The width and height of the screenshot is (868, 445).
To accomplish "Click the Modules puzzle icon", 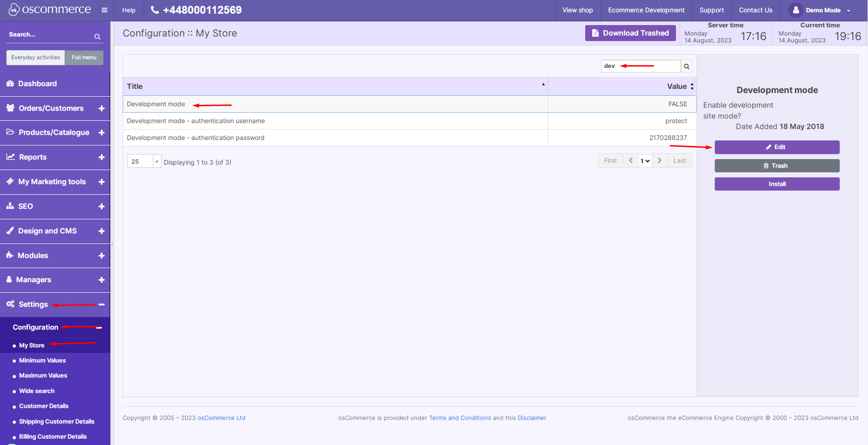I will [10, 255].
